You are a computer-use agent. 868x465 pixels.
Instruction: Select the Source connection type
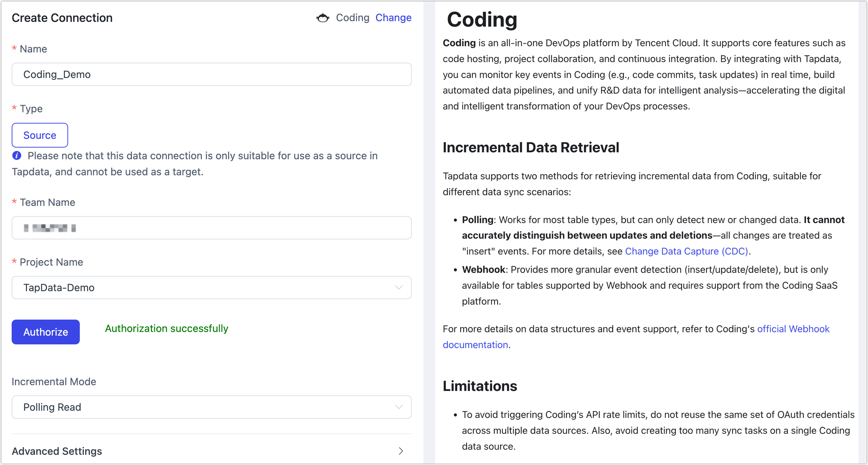40,135
